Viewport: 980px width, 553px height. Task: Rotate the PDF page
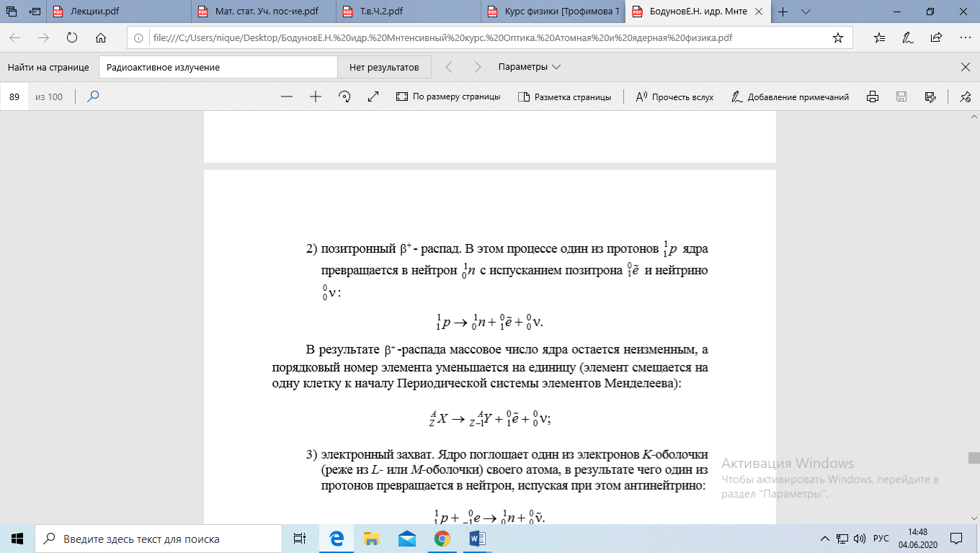[344, 96]
